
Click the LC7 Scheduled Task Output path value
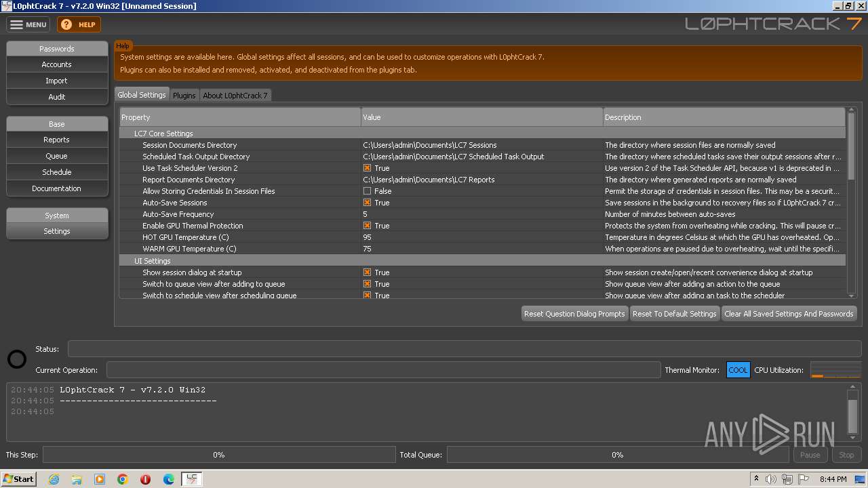454,157
